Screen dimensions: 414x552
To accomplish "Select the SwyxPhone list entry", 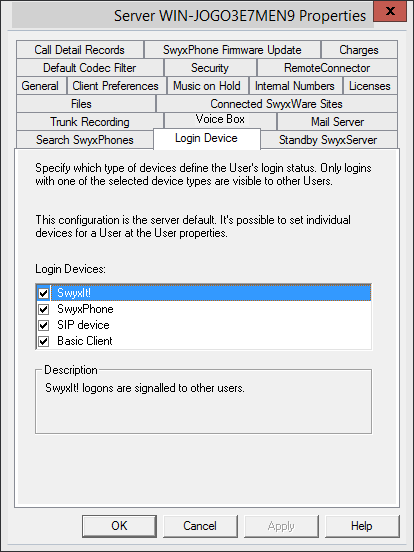I will point(85,309).
